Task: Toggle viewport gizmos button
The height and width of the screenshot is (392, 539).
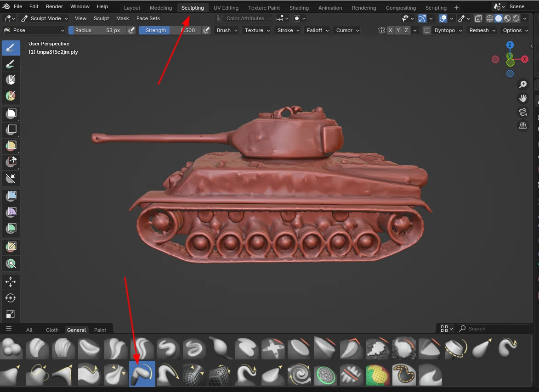Action: [x=422, y=18]
